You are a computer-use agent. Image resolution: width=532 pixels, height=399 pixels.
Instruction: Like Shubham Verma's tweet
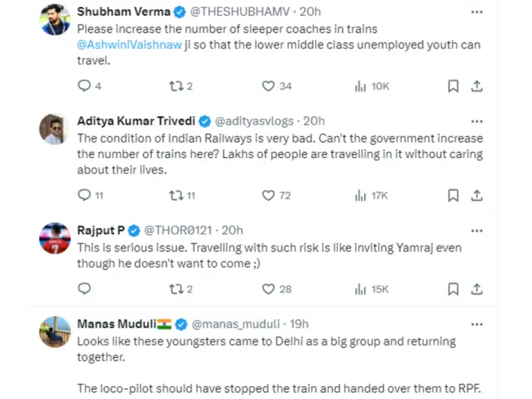[x=268, y=86]
